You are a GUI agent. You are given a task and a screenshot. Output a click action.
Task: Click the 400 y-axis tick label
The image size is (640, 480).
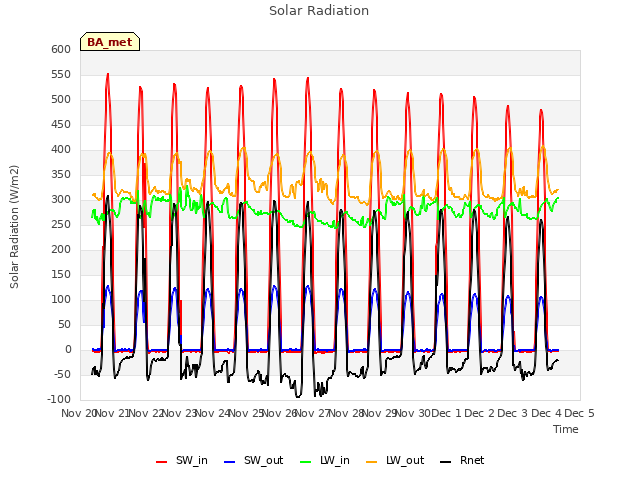pyautogui.click(x=61, y=149)
